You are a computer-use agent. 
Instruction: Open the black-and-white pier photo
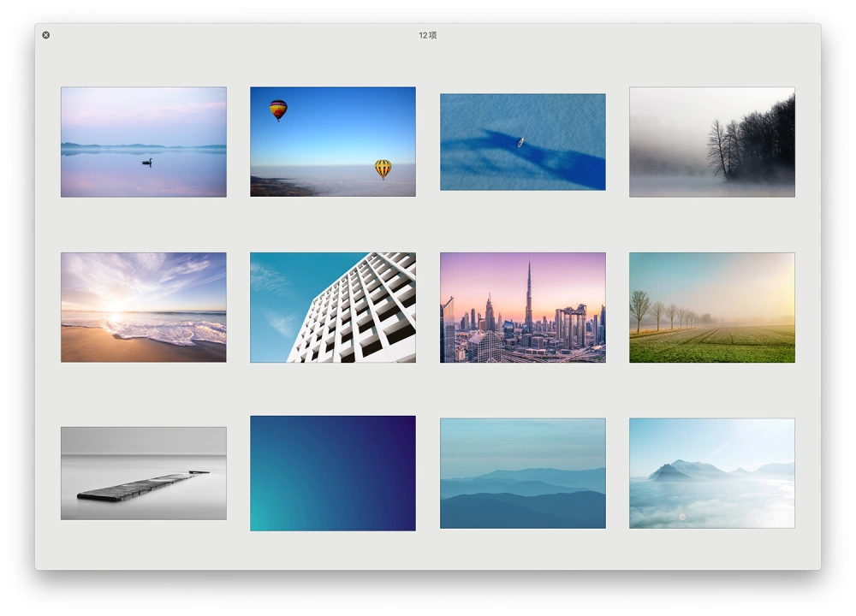(x=144, y=473)
